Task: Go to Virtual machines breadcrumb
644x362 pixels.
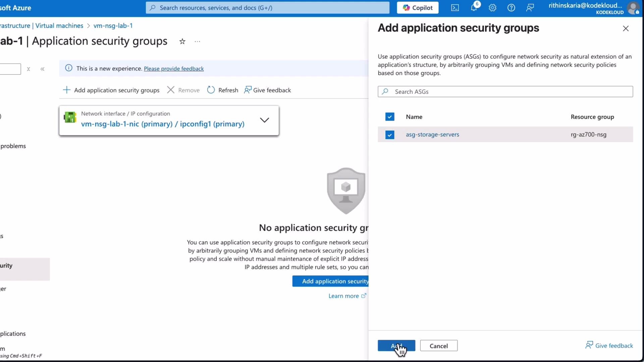Action: 59,26
